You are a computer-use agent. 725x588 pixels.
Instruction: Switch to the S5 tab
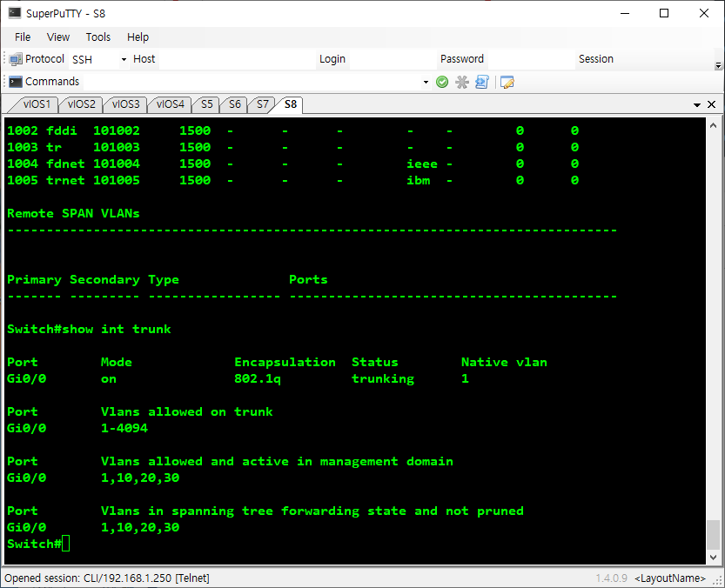tap(206, 104)
